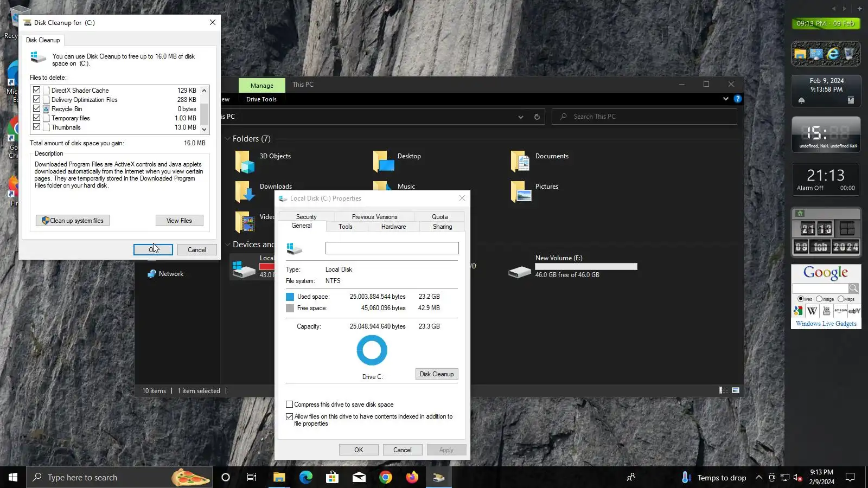This screenshot has height=488, width=868.
Task: Select the Desktop folder in This PC
Action: click(x=398, y=161)
